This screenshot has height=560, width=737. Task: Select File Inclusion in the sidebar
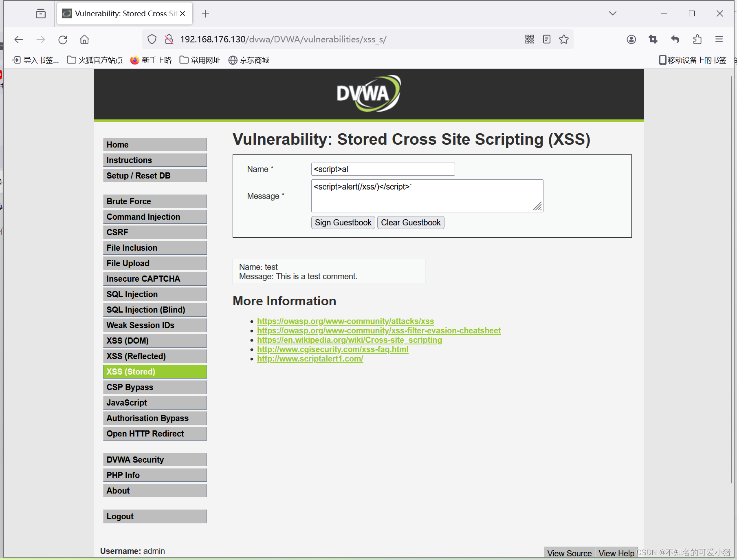pos(155,248)
